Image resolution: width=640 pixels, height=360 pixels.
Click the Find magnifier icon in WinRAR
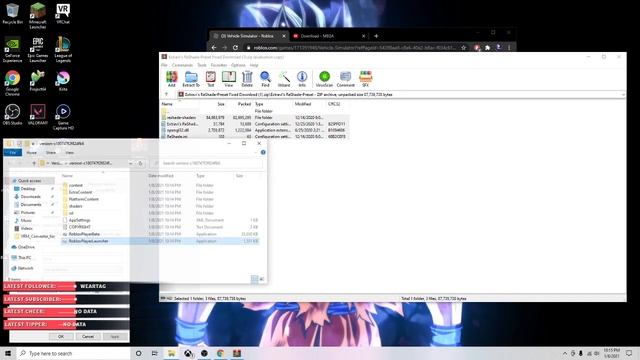point(265,79)
